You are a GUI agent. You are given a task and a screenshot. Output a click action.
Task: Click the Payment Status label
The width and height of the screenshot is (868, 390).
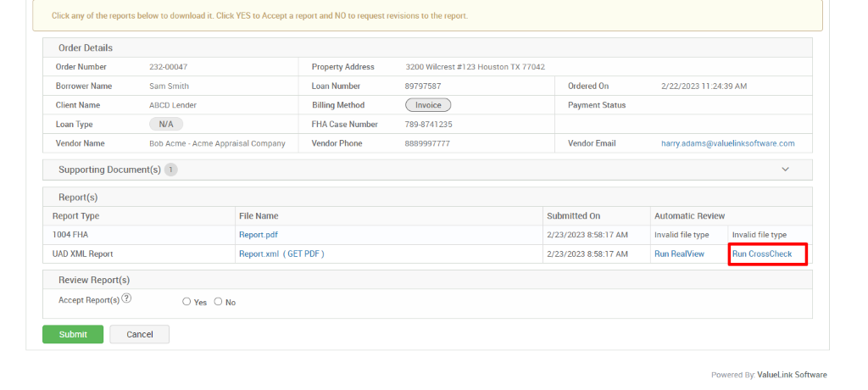tap(597, 104)
